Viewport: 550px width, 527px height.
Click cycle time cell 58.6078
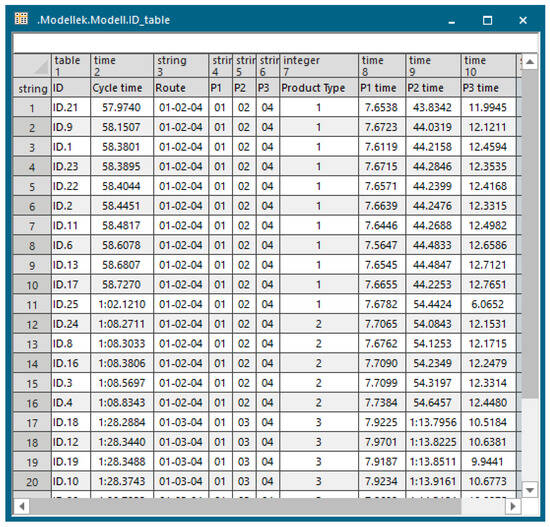pos(122,245)
